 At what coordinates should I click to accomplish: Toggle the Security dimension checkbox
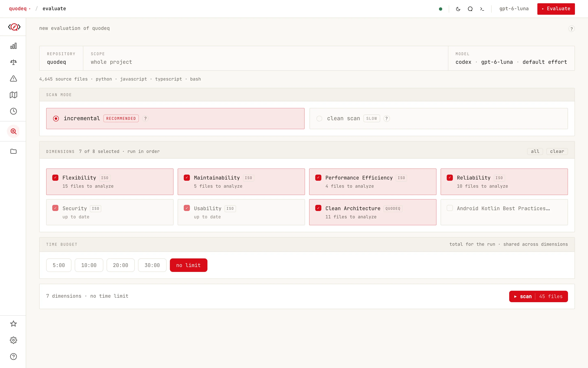pyautogui.click(x=55, y=208)
